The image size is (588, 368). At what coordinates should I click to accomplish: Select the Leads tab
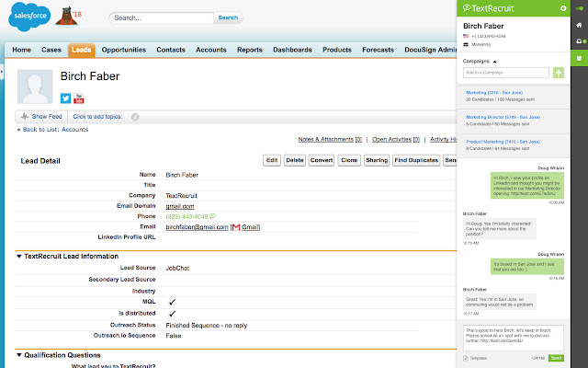point(82,50)
